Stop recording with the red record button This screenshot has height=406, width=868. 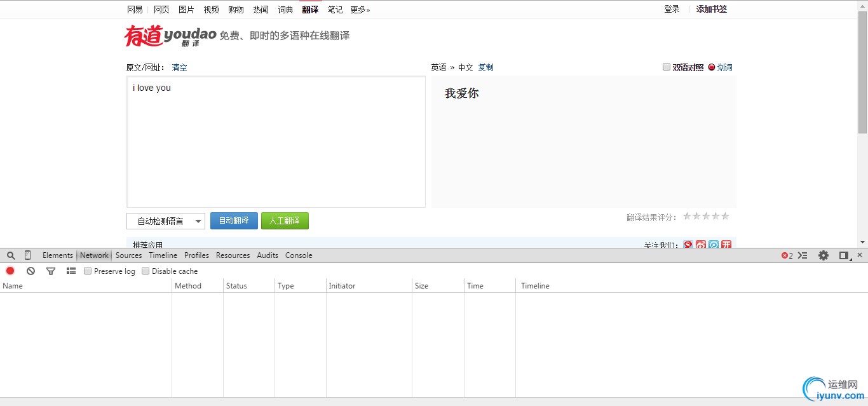click(x=10, y=271)
